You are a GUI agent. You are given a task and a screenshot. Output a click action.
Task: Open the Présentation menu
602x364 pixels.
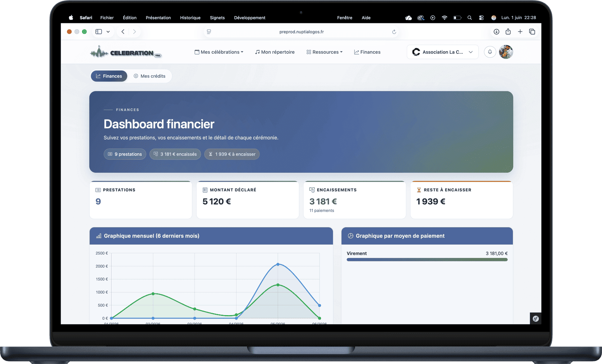[x=158, y=18]
